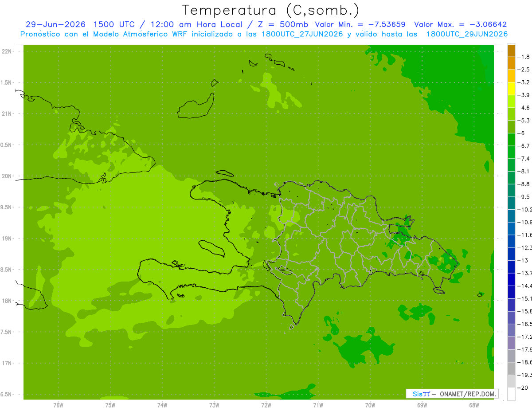The width and height of the screenshot is (532, 411).
Task: Click the "69W" longitude label
Action: coord(422,405)
